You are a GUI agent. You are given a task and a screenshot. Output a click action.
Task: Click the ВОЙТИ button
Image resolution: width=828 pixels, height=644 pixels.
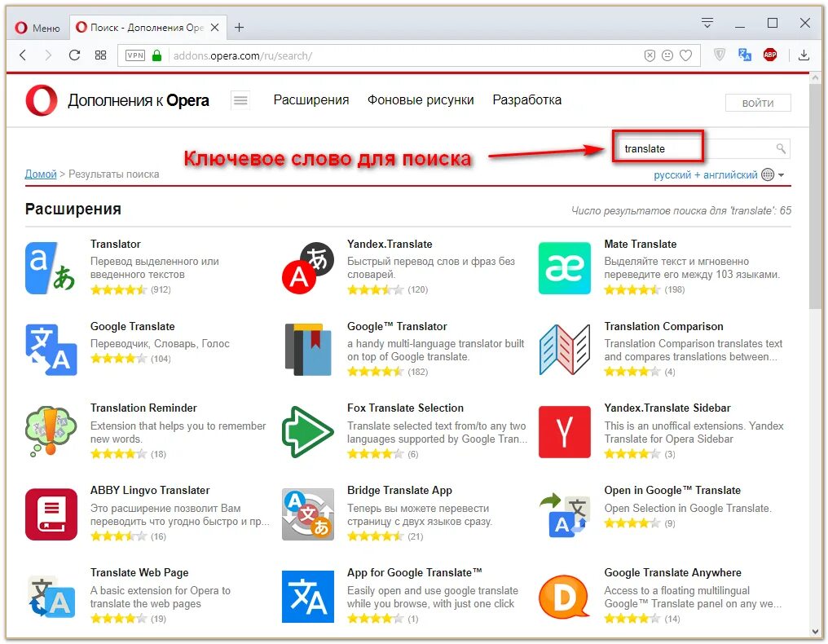[758, 103]
